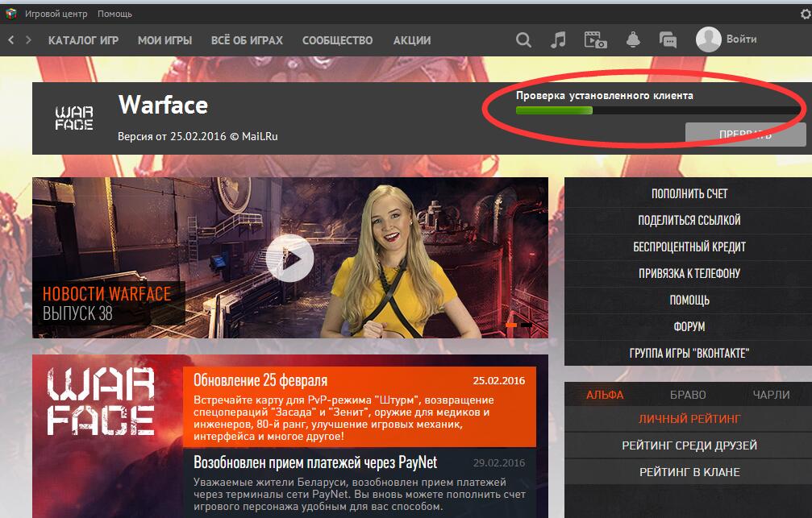The width and height of the screenshot is (812, 518).
Task: Click ГРУППА ИГРЫ "ВКОНТАКТЕ"
Action: click(689, 354)
